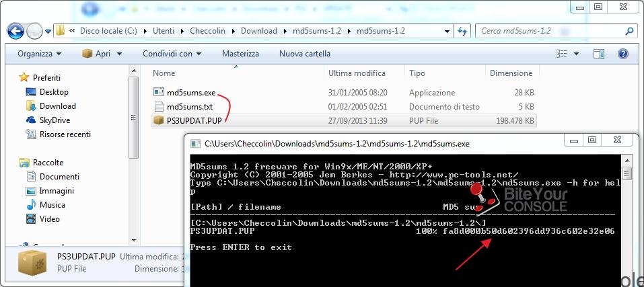Expand the arrow after 'Download' breadcrumb
Image resolution: width=644 pixels, height=287 pixels.
point(285,31)
